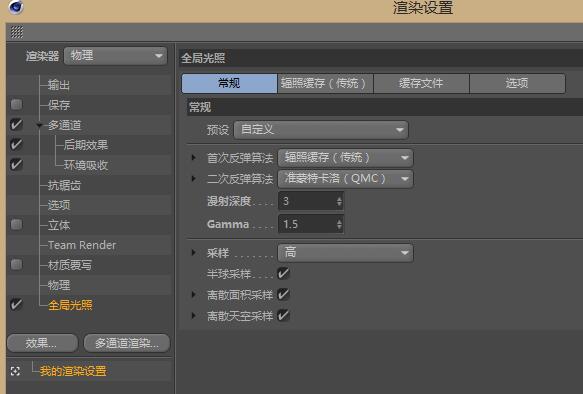
Task: Open the 渲染器 dropdown showing 物理
Action: [x=116, y=56]
